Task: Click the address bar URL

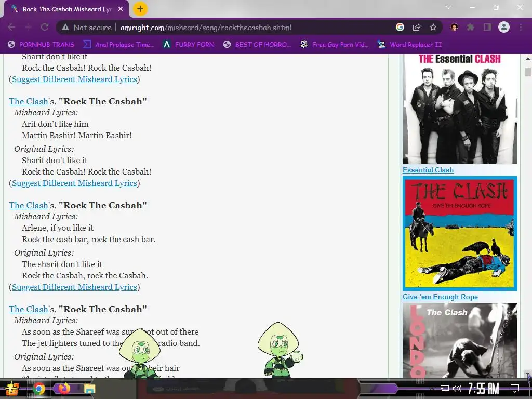Action: pos(206,28)
